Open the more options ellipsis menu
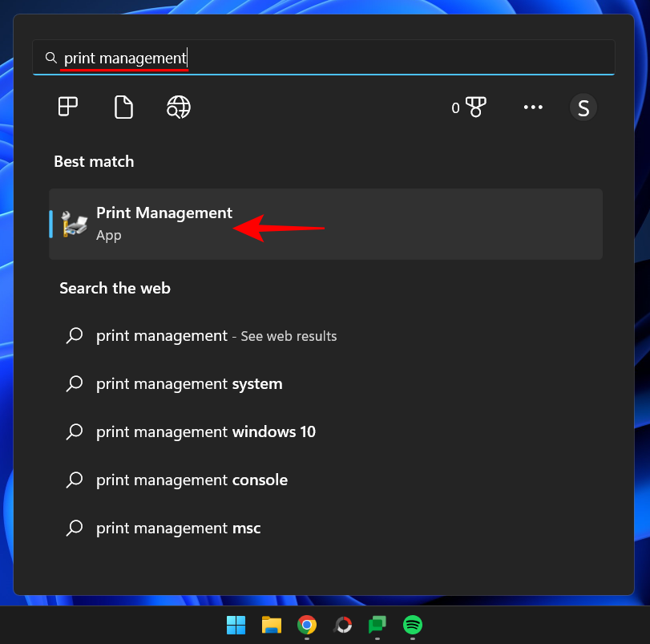The image size is (650, 644). point(533,107)
